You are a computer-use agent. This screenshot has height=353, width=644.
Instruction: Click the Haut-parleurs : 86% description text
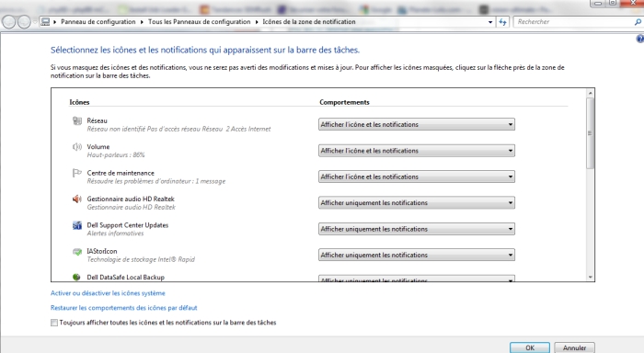pos(116,154)
